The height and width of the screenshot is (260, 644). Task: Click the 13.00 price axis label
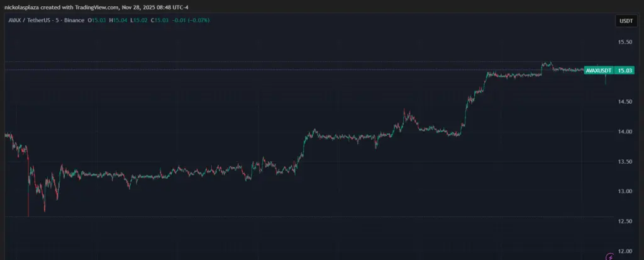pyautogui.click(x=625, y=191)
